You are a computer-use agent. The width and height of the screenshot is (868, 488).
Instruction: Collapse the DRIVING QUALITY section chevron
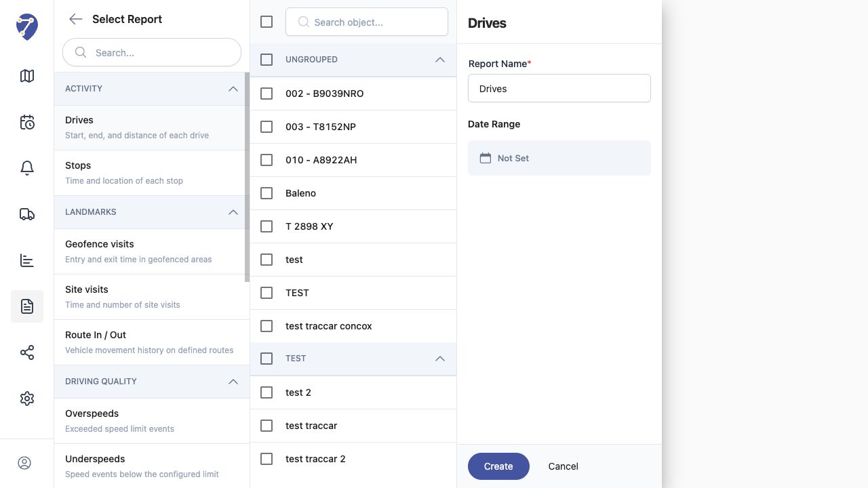coord(233,382)
